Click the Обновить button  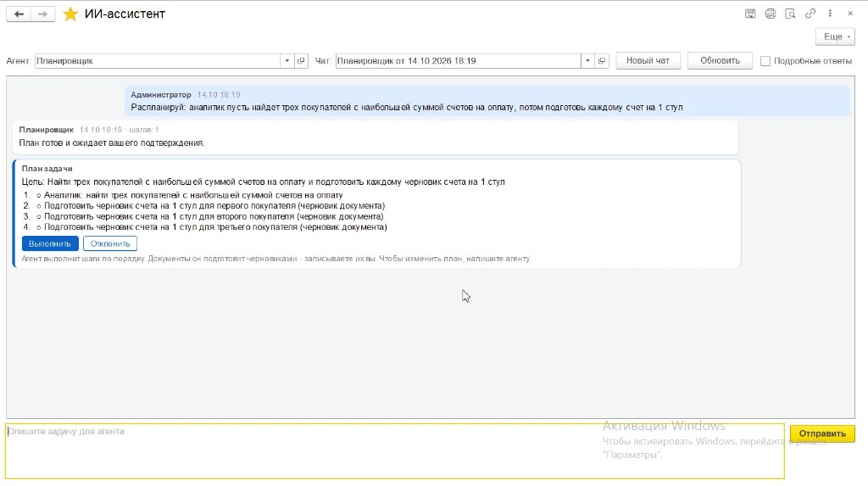tap(720, 60)
